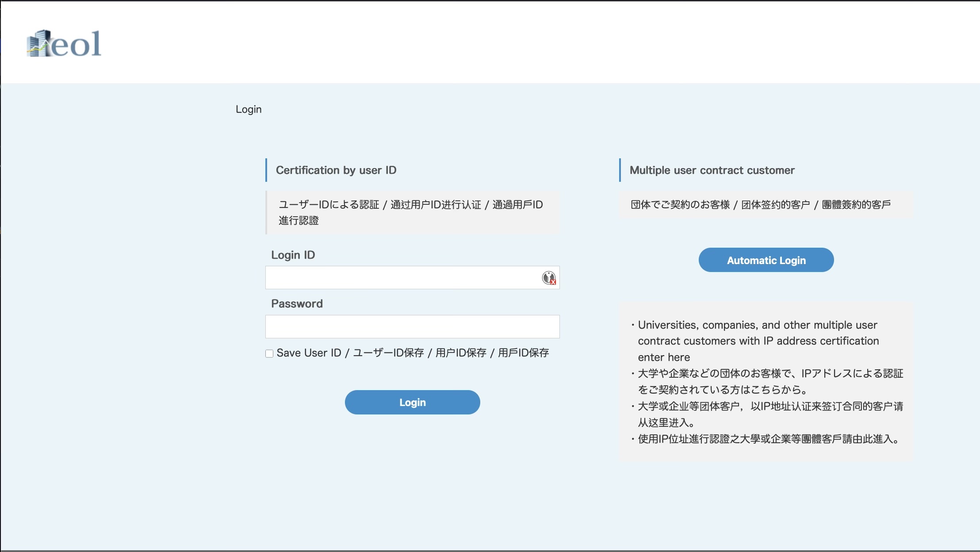The height and width of the screenshot is (552, 980).
Task: Click the "大学や企業などの団体のお客様で" note
Action: 770,382
